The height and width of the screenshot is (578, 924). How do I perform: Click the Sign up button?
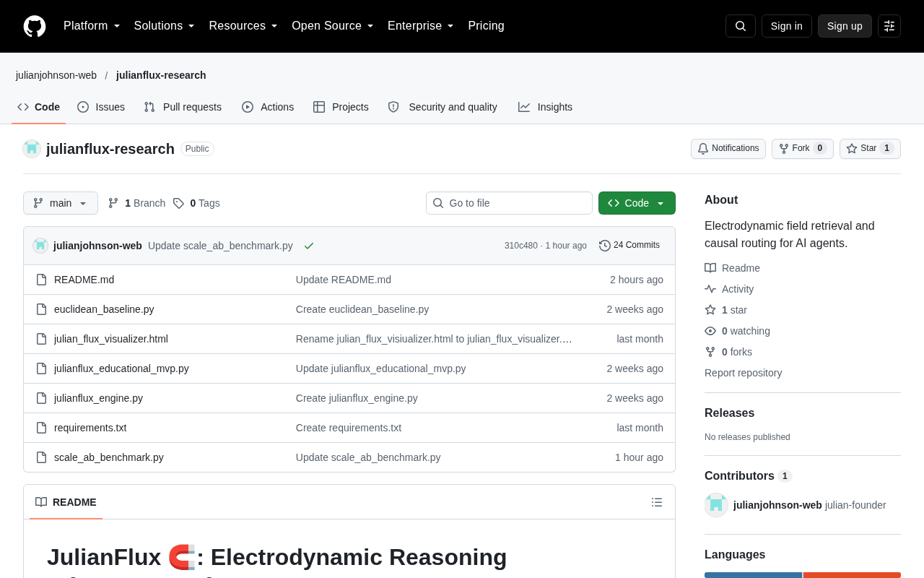845,26
